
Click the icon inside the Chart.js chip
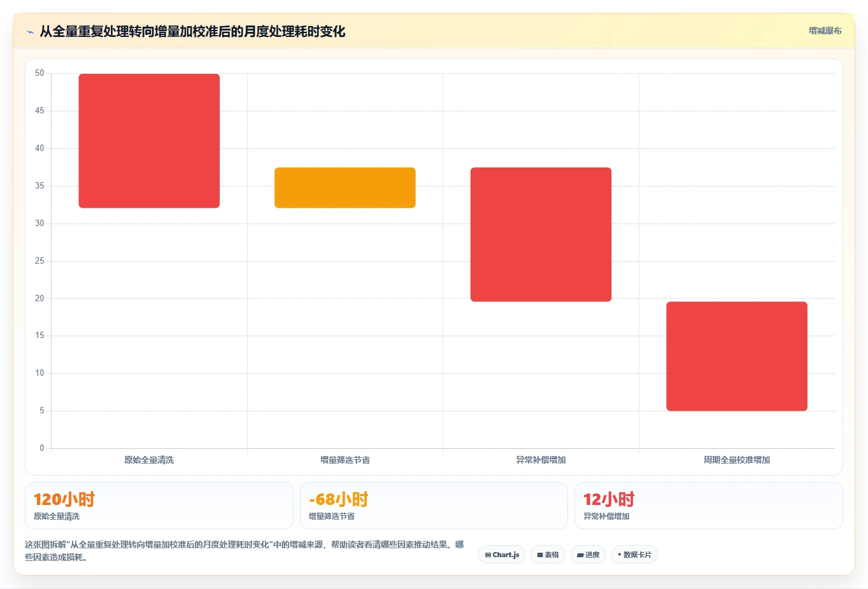pos(488,555)
